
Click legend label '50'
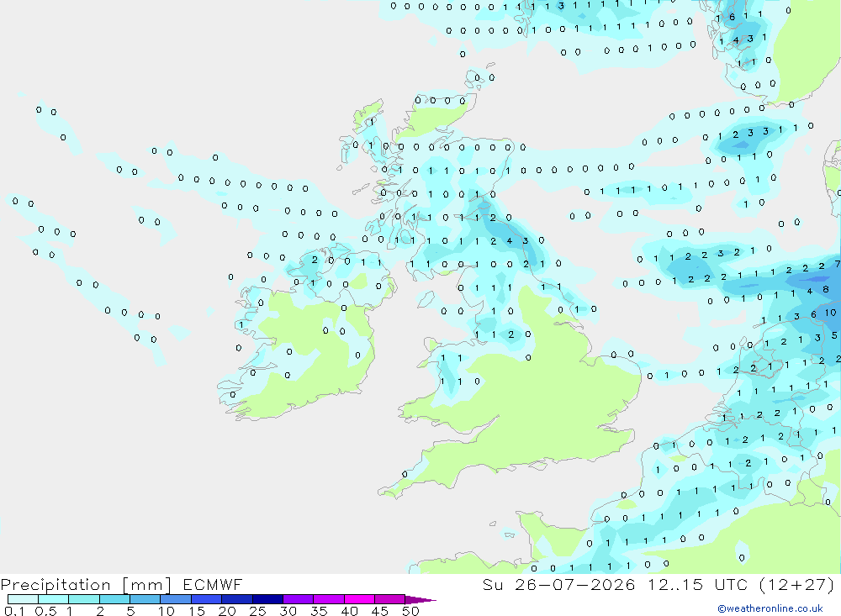click(x=410, y=611)
